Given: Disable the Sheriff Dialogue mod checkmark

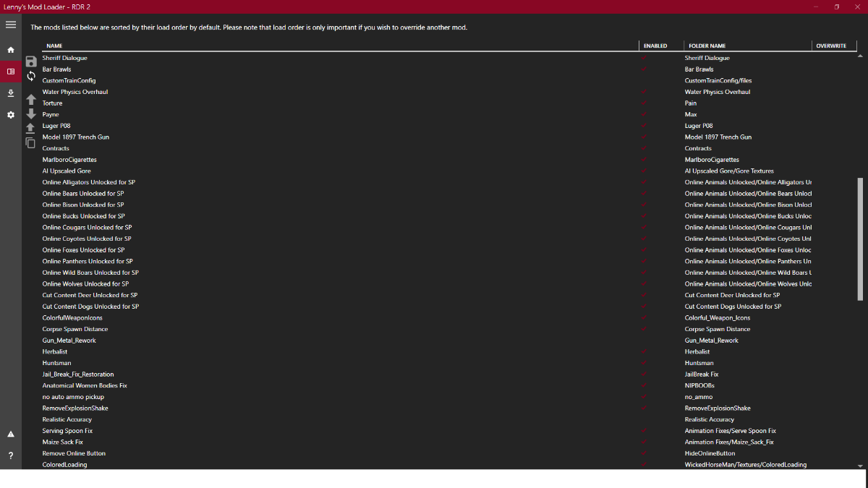Looking at the screenshot, I should 644,58.
